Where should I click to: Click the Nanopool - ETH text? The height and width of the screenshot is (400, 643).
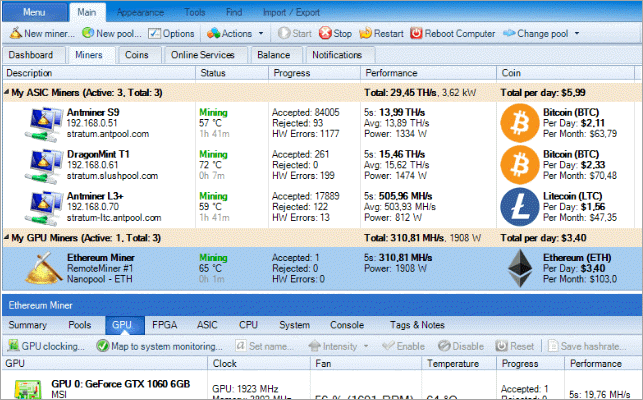[100, 279]
